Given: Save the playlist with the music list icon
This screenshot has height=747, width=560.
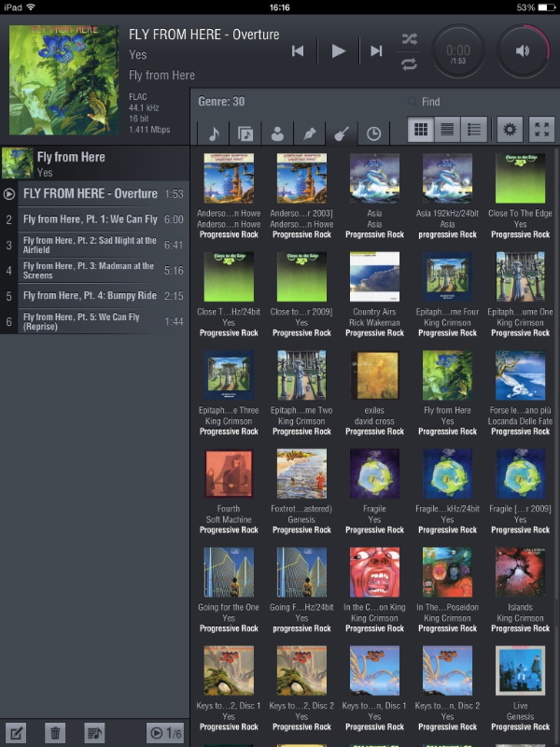Looking at the screenshot, I should 94,733.
